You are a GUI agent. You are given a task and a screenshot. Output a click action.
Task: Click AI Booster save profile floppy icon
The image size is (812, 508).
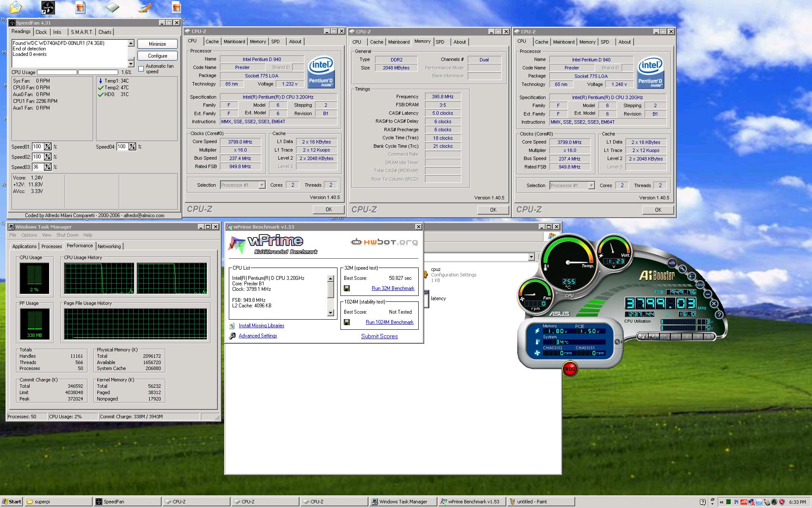(708, 337)
